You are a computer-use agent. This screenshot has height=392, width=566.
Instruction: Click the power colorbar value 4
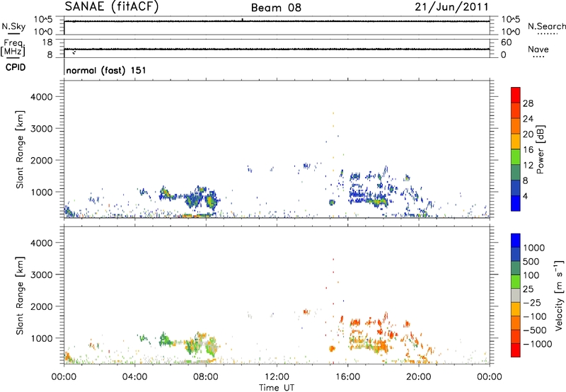click(x=526, y=196)
